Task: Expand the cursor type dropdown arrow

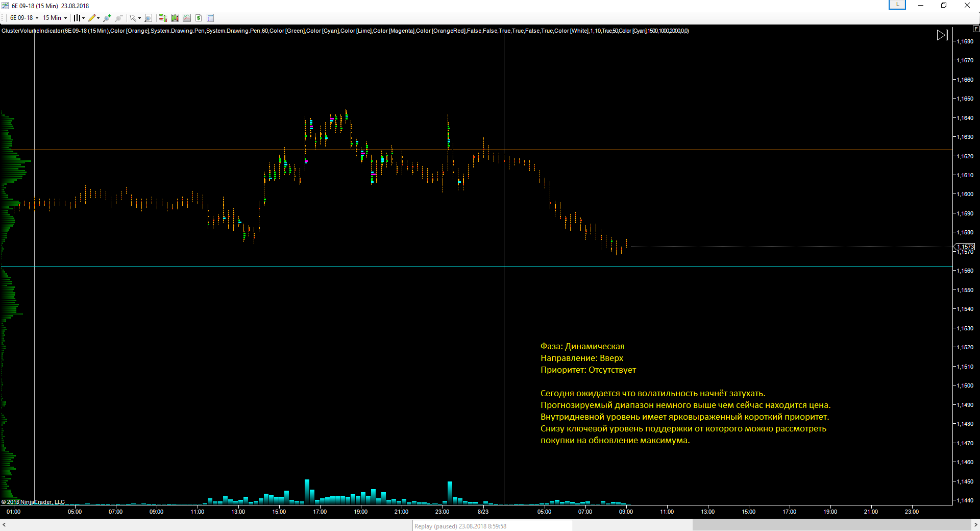Action: [139, 18]
